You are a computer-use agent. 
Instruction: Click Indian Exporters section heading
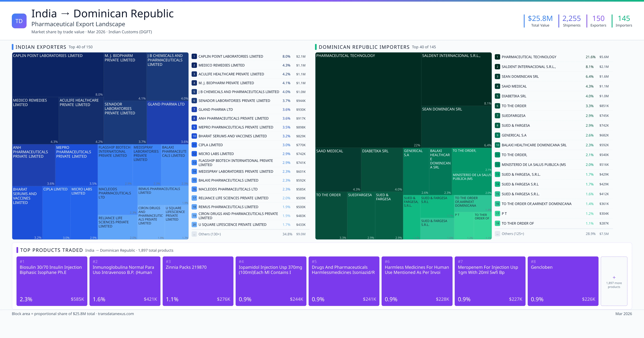41,47
